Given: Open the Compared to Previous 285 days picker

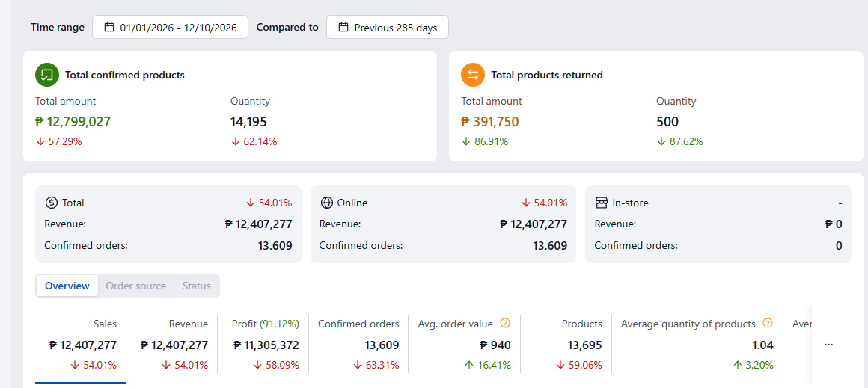Looking at the screenshot, I should click(388, 27).
